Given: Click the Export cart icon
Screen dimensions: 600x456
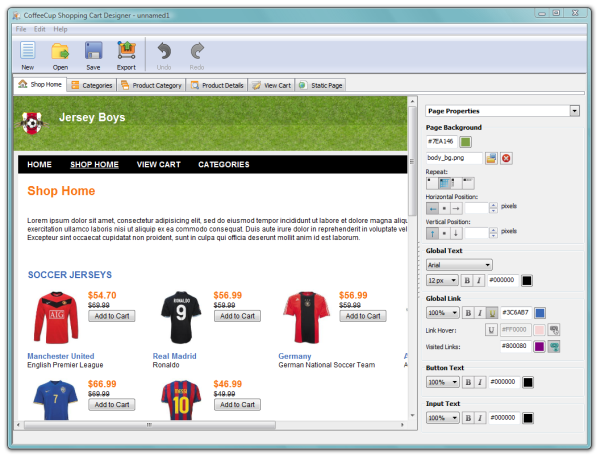Looking at the screenshot, I should (x=126, y=51).
